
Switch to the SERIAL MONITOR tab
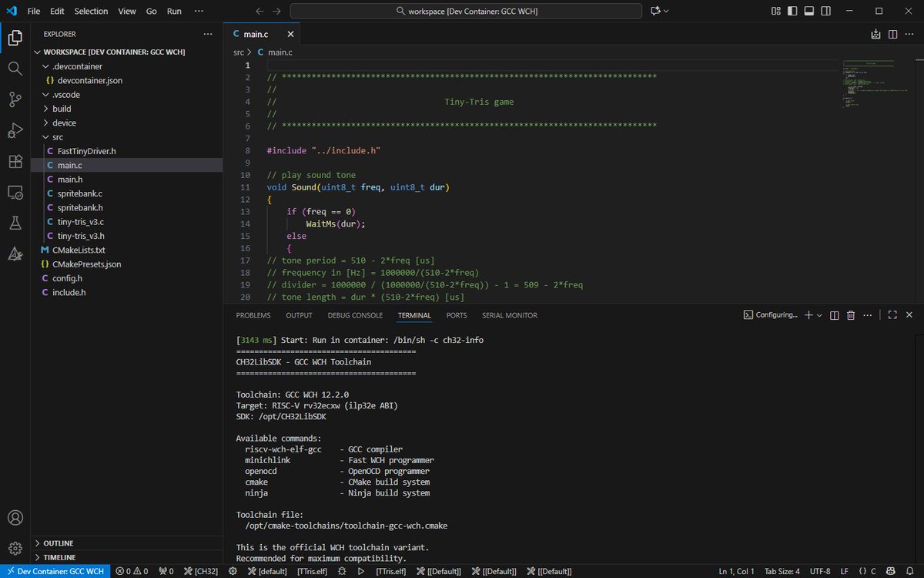(510, 315)
